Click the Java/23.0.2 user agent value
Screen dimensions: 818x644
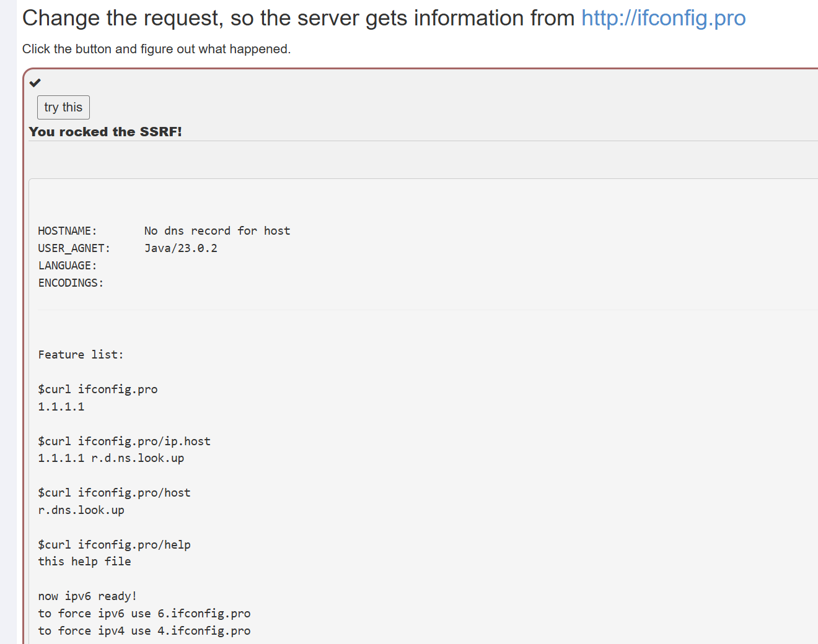[x=181, y=248]
